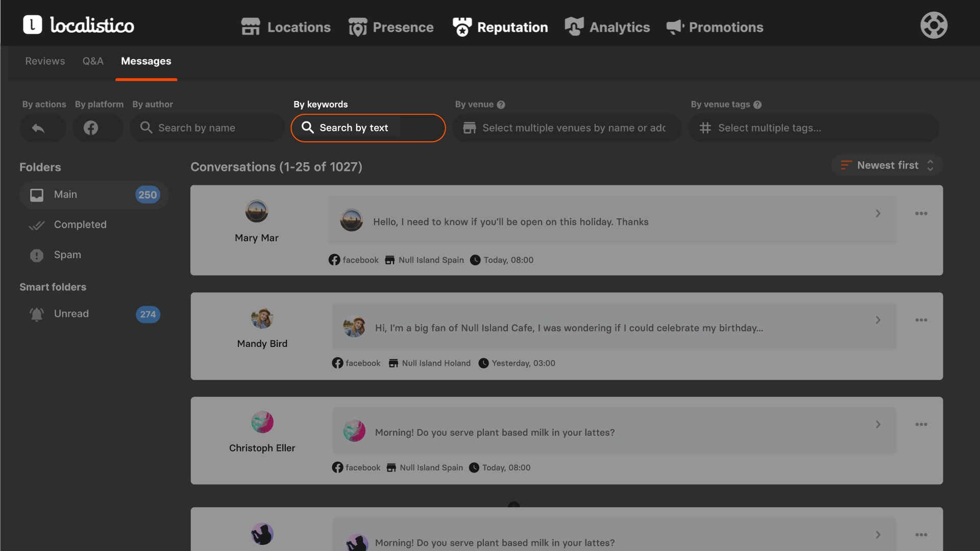
Task: Filter messages by Facebook platform icon
Action: tap(91, 128)
